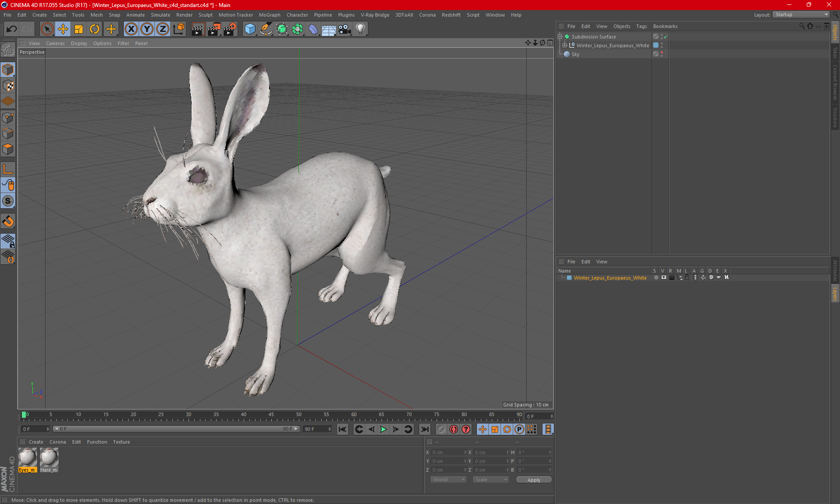This screenshot has width=840, height=504.
Task: Open the Layout Startup dropdown
Action: pos(801,14)
